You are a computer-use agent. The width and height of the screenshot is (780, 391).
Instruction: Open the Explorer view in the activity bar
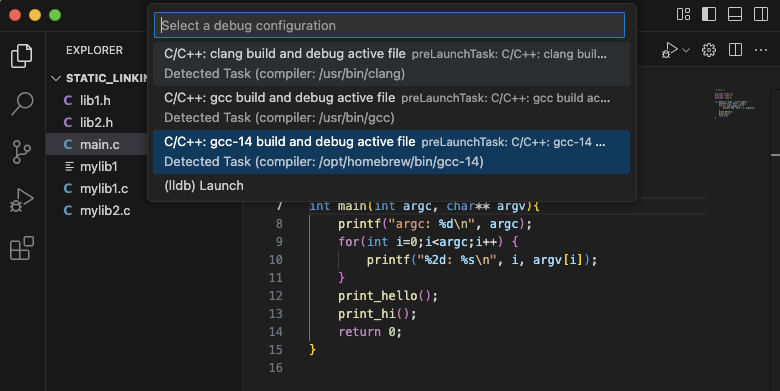click(x=21, y=56)
